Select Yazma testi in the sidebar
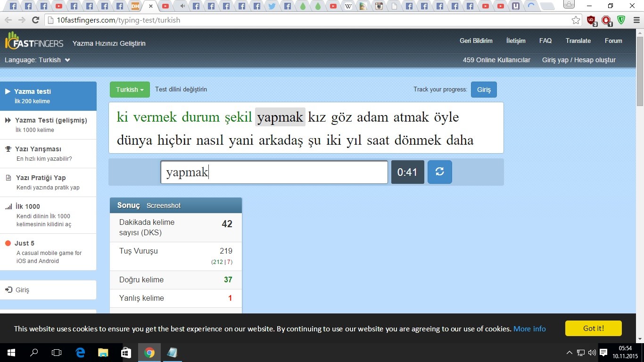 coord(48,96)
